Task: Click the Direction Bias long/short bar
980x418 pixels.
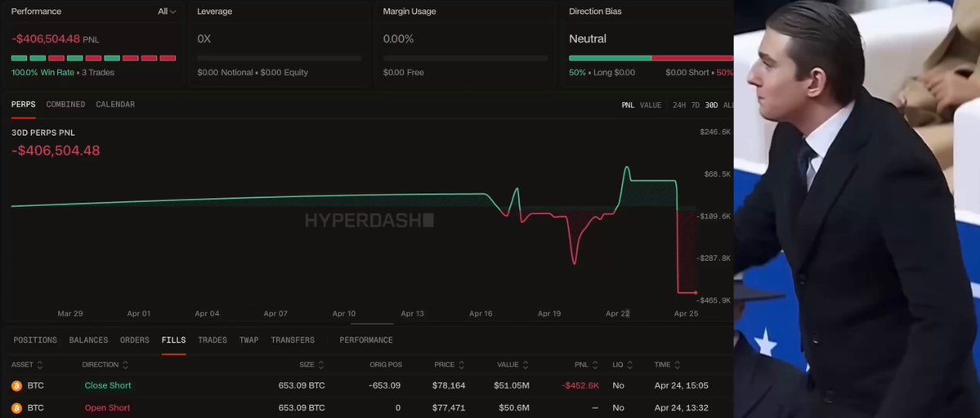Action: tap(651, 58)
